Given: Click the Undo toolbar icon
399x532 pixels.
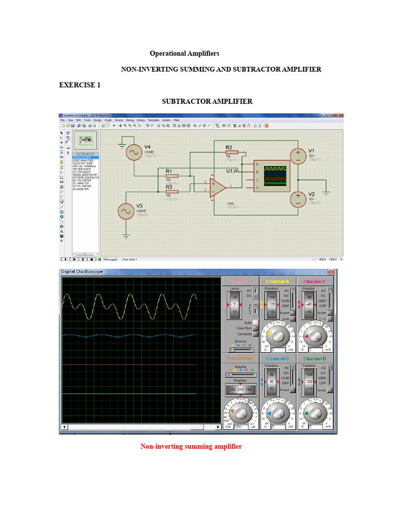Looking at the screenshot, I should [x=148, y=126].
